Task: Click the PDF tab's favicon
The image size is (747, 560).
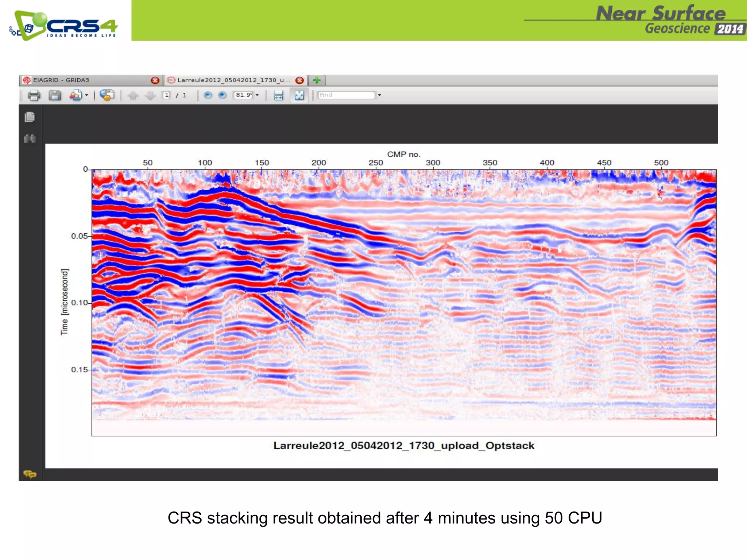Action: (171, 80)
